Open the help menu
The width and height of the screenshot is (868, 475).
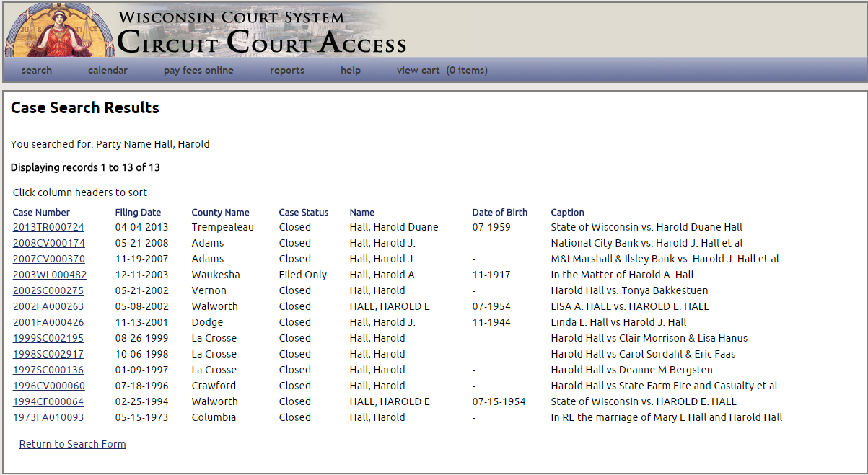click(351, 70)
